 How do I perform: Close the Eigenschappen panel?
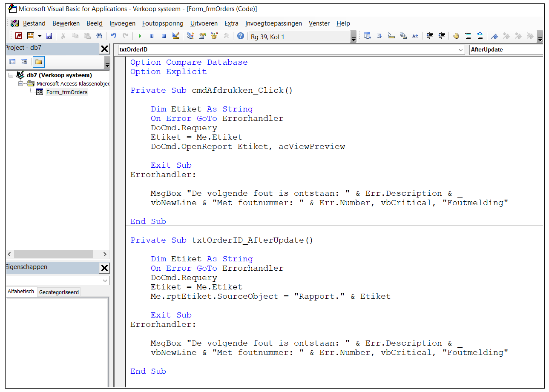[x=104, y=268]
